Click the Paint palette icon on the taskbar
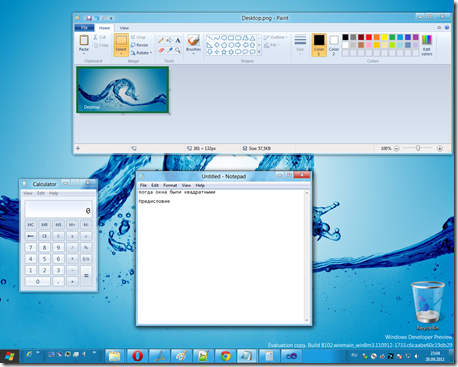The width and height of the screenshot is (458, 367). [x=181, y=356]
